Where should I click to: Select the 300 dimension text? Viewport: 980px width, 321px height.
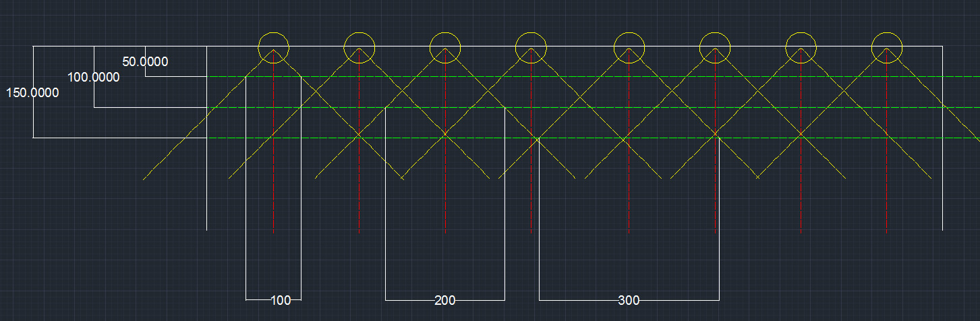coord(629,300)
